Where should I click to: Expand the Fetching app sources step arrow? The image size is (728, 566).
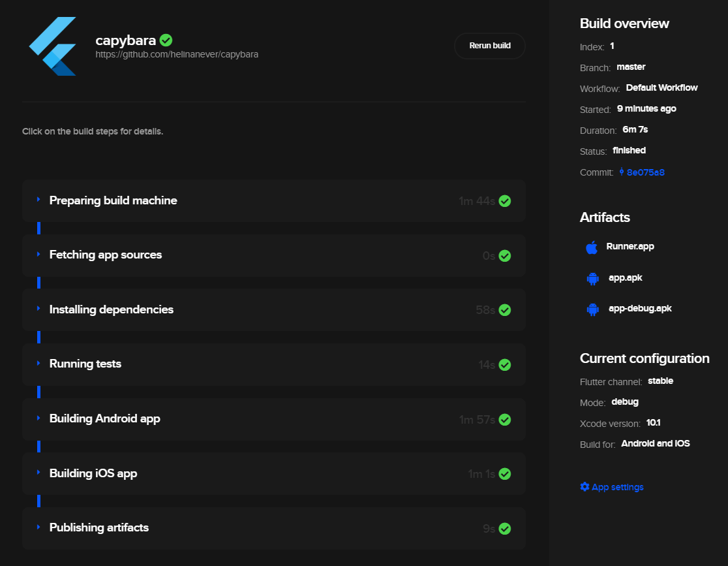point(38,254)
